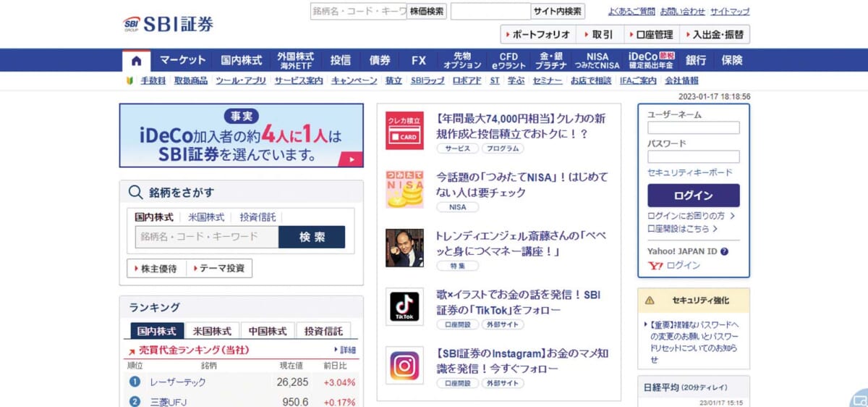
Task: Open the 手数料 link
Action: tap(153, 80)
